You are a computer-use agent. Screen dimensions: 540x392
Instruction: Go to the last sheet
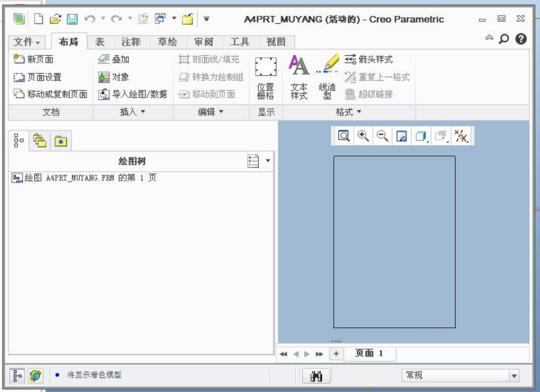(319, 354)
